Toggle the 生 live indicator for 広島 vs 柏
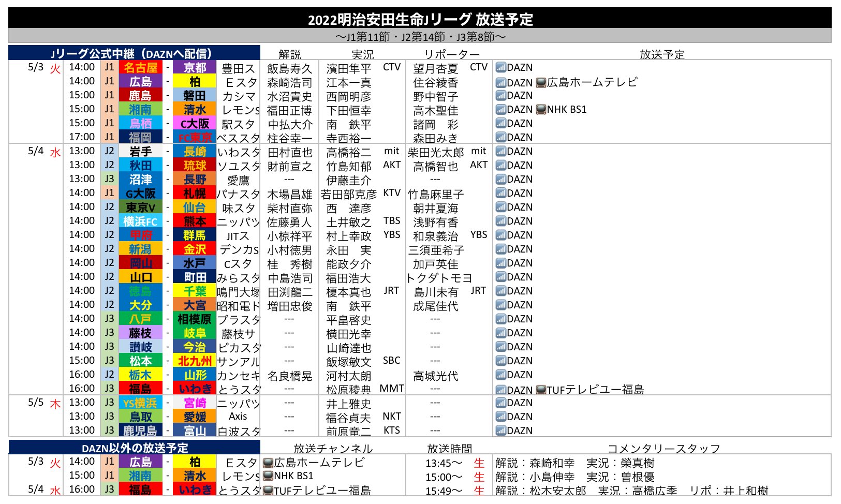This screenshot has height=504, width=841. 478,464
